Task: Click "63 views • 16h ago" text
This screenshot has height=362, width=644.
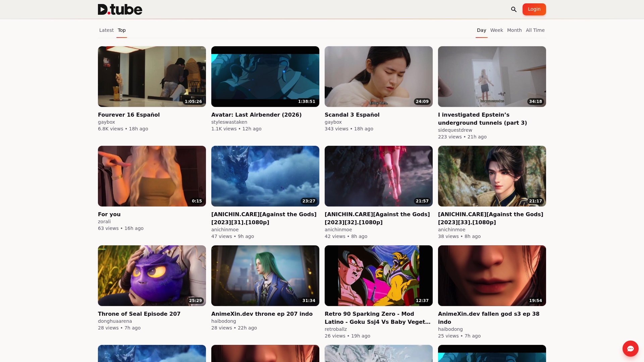Action: tap(121, 229)
